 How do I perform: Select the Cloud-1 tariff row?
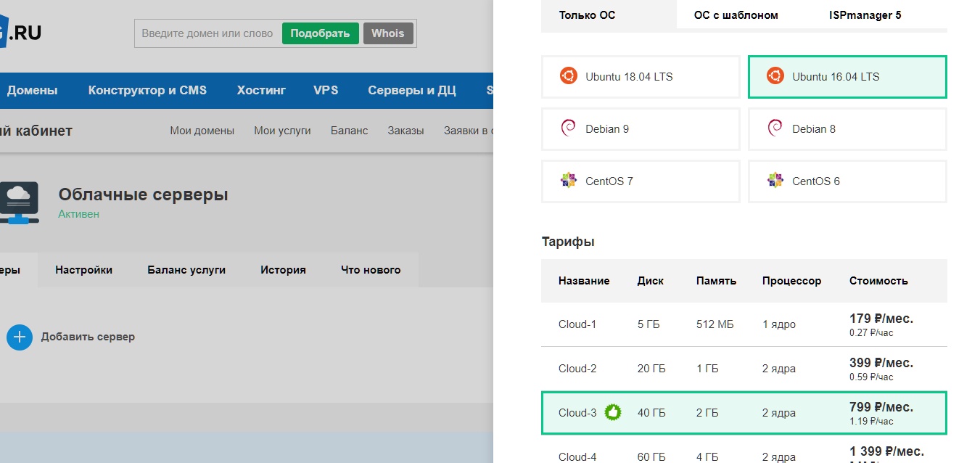(744, 324)
